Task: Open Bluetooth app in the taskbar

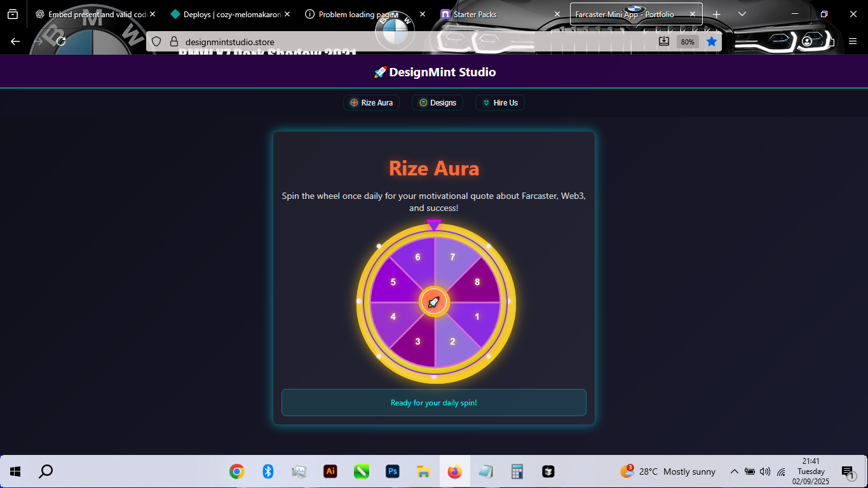Action: coord(268,471)
